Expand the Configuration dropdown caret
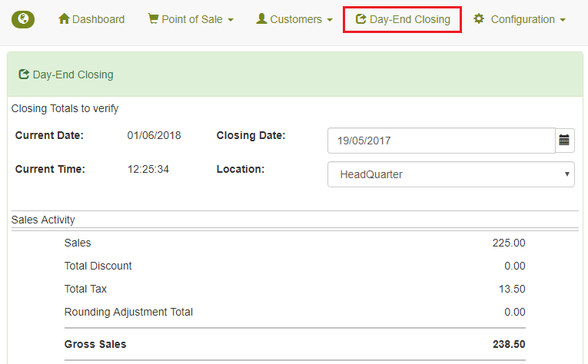 [x=563, y=20]
